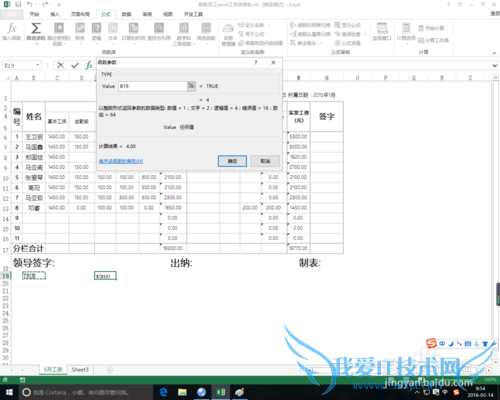
Task: Switch to the View ribbon tab
Action: (x=168, y=14)
